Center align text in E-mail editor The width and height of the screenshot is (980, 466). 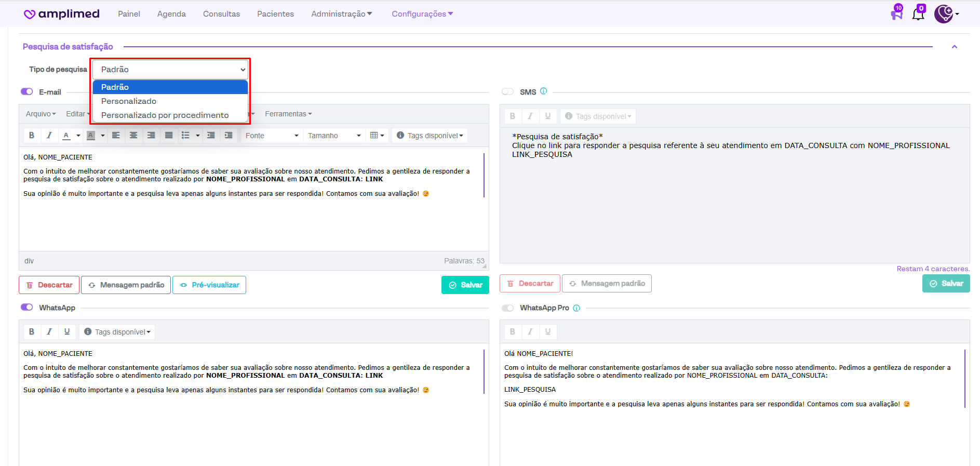[x=133, y=136]
